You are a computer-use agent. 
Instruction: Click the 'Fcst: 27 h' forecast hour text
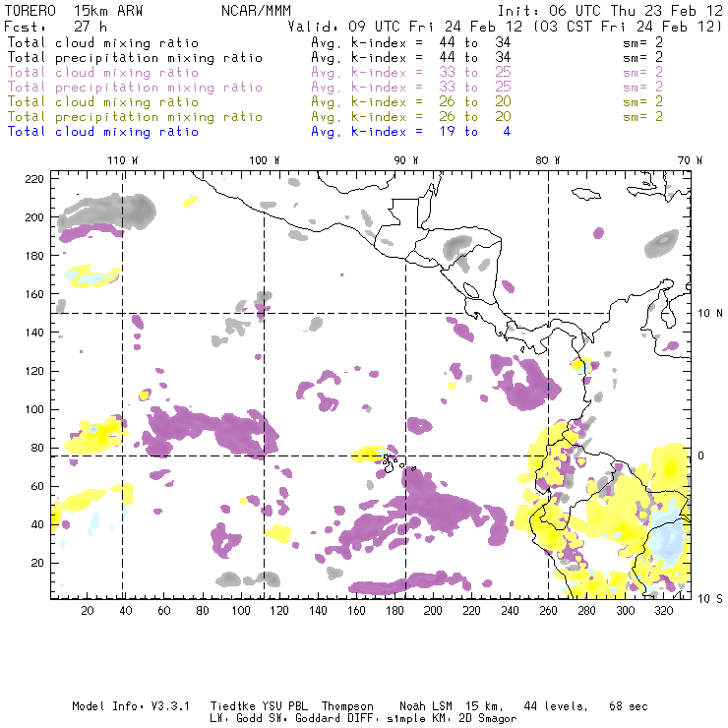tap(55, 27)
